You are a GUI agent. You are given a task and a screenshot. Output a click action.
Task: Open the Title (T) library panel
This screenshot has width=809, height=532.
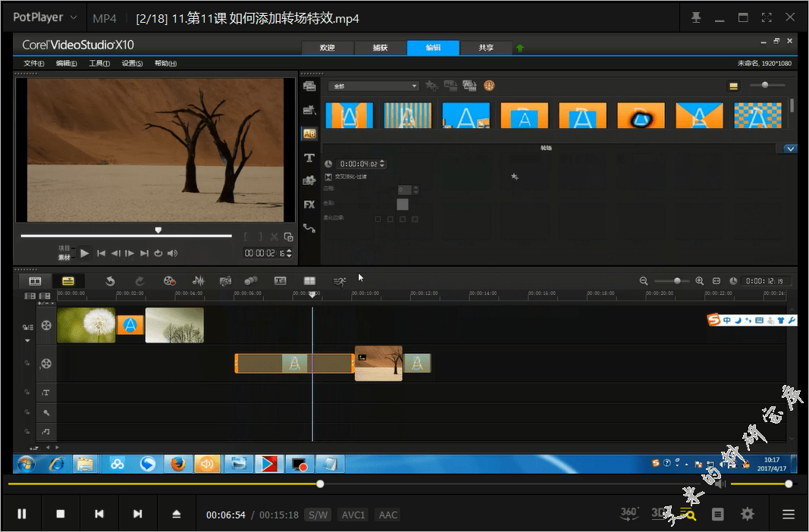pyautogui.click(x=309, y=158)
